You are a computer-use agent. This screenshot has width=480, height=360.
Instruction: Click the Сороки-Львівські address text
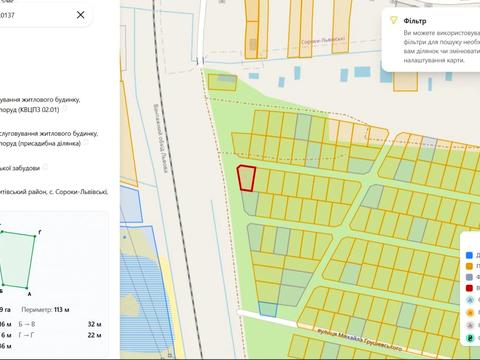[81, 192]
